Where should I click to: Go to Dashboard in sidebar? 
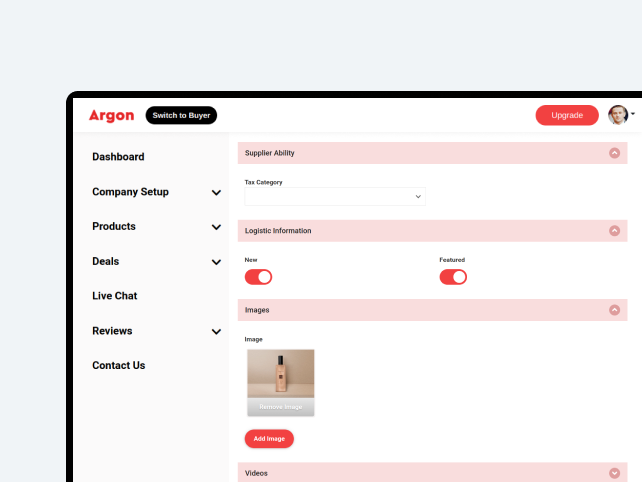[x=118, y=157]
